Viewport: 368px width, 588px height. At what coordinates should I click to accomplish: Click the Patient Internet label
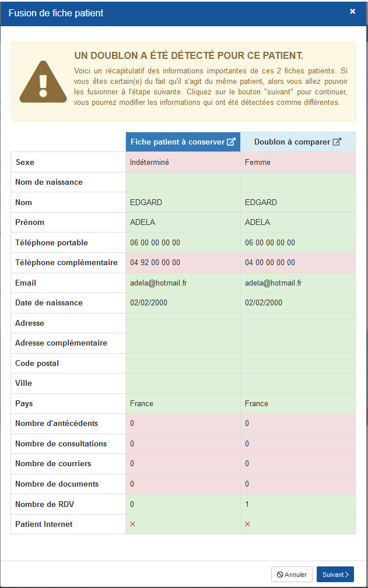pos(44,524)
